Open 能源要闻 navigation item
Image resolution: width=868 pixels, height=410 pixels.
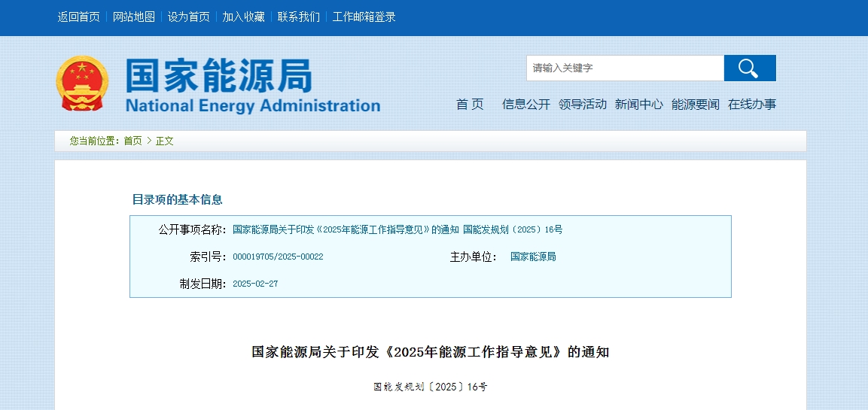[x=696, y=105]
